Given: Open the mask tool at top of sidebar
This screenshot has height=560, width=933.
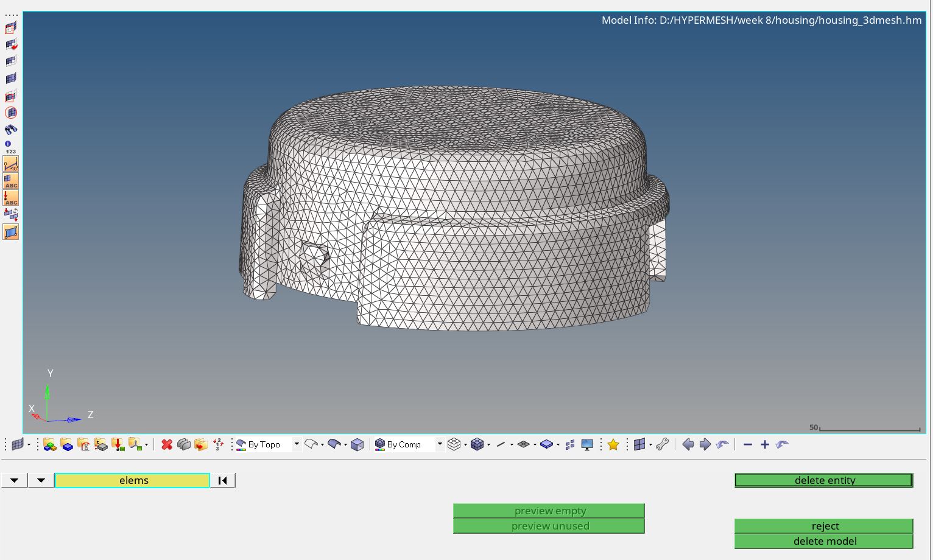Looking at the screenshot, I should [10, 27].
